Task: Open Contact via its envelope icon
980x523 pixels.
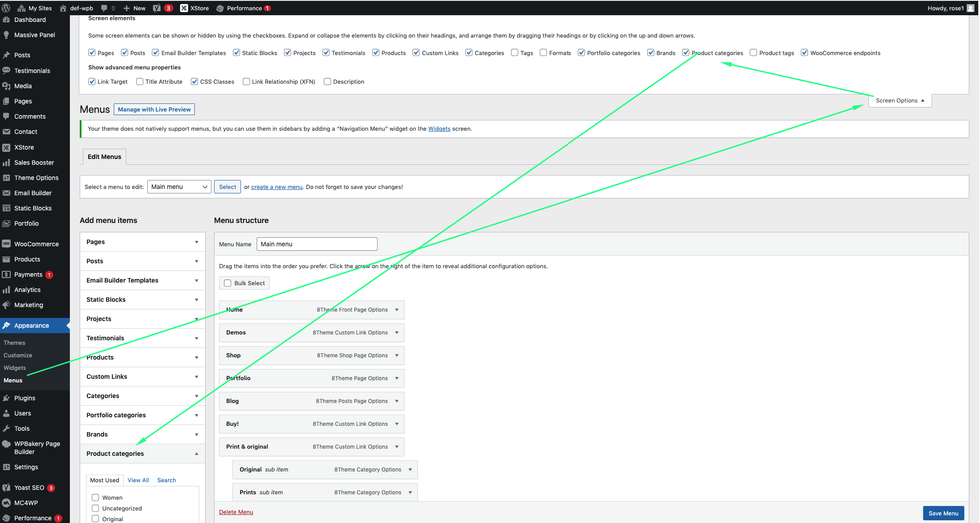Action: pos(6,132)
